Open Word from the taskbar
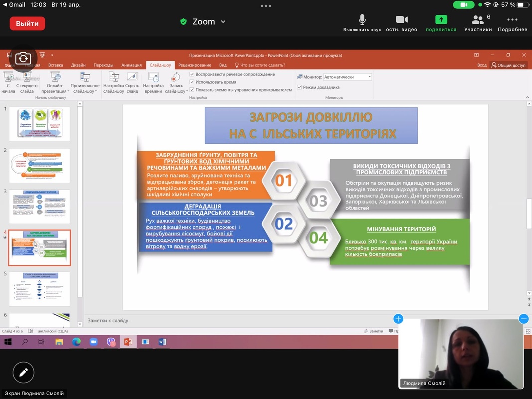 coord(162,342)
